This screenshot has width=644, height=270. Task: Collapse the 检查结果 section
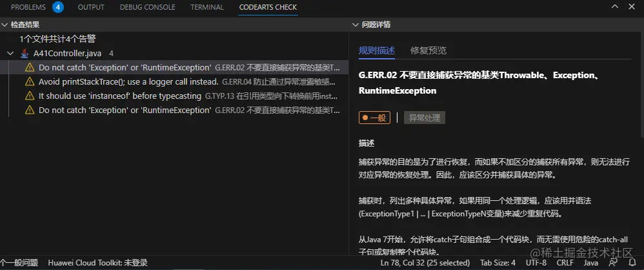(x=5, y=25)
